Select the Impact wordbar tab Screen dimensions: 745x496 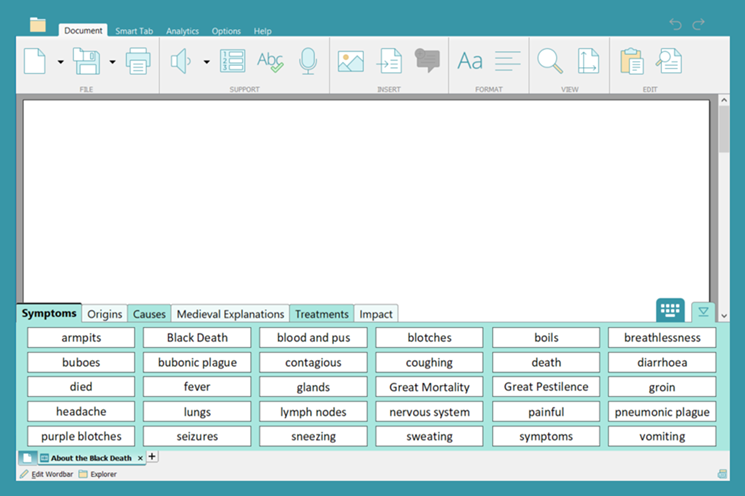click(376, 314)
